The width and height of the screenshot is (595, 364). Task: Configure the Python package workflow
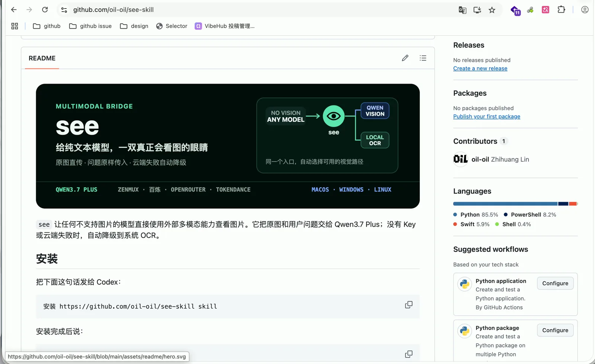(x=555, y=330)
